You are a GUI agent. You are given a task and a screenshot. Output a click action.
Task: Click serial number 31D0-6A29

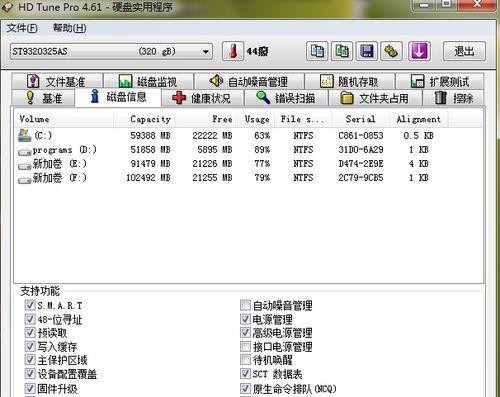pos(361,150)
